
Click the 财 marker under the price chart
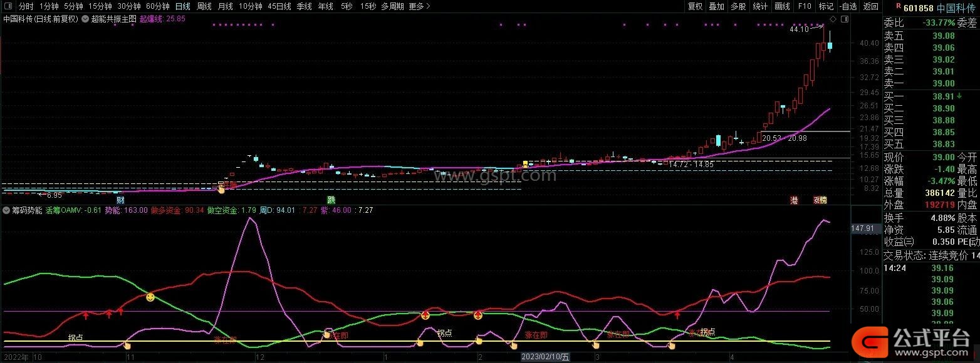point(120,200)
